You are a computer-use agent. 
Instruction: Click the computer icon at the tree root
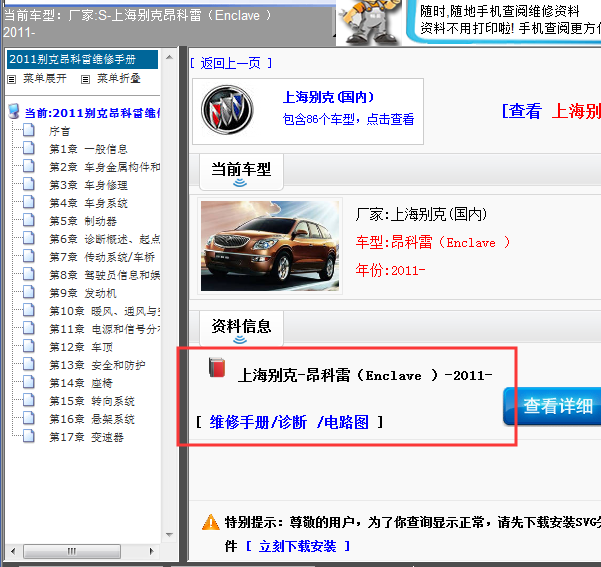(14, 111)
